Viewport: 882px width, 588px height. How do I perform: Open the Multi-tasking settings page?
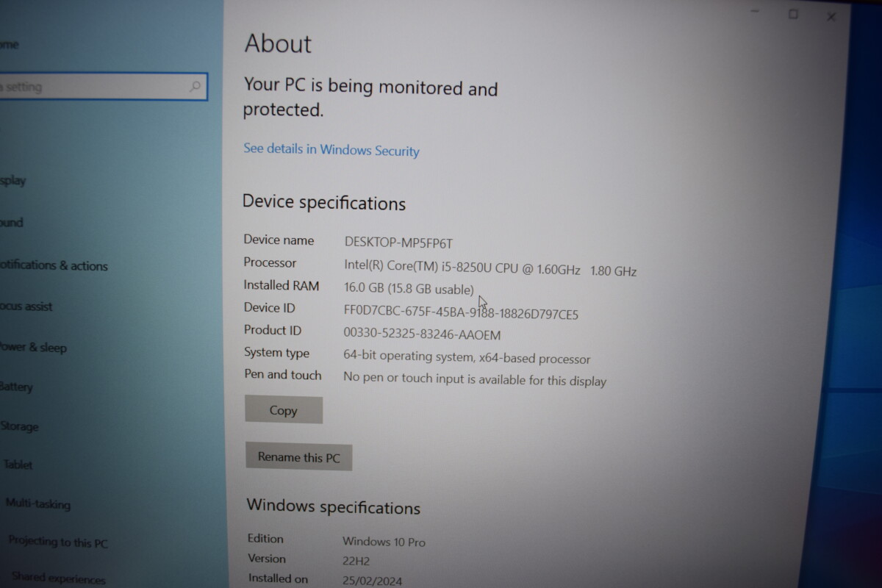pos(38,503)
